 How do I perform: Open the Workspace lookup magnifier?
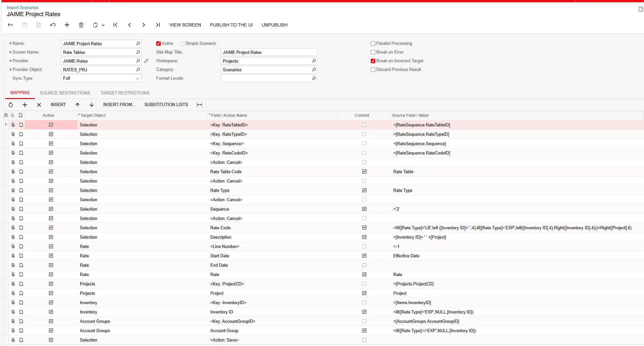(x=314, y=61)
